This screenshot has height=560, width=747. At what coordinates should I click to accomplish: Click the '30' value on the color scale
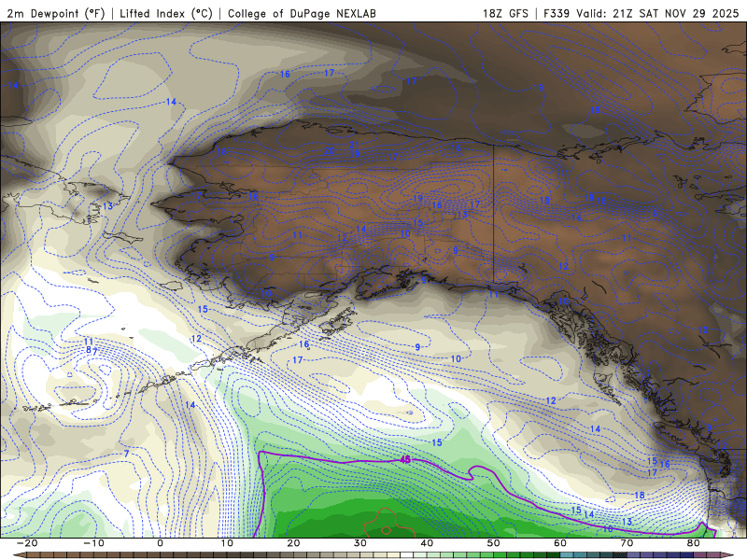point(360,543)
